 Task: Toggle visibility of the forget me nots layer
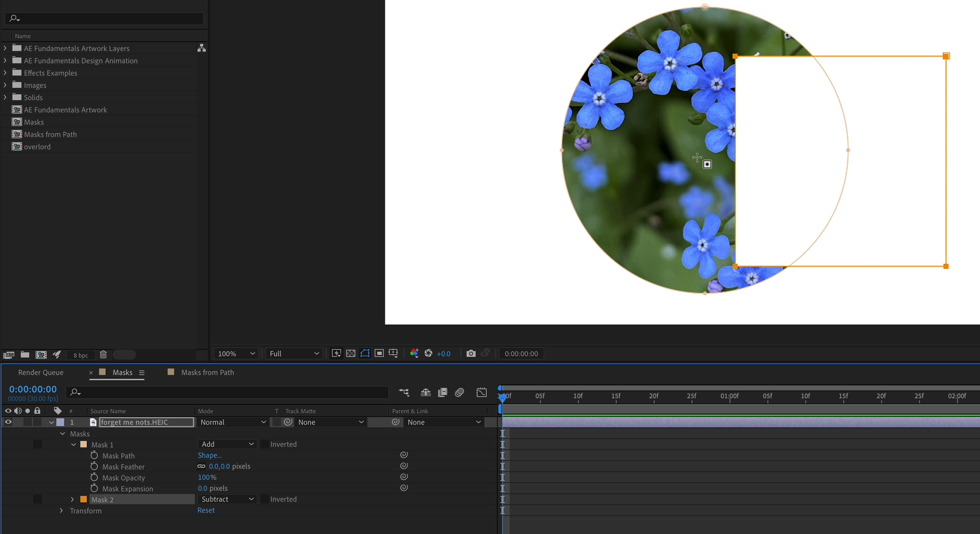coord(8,421)
